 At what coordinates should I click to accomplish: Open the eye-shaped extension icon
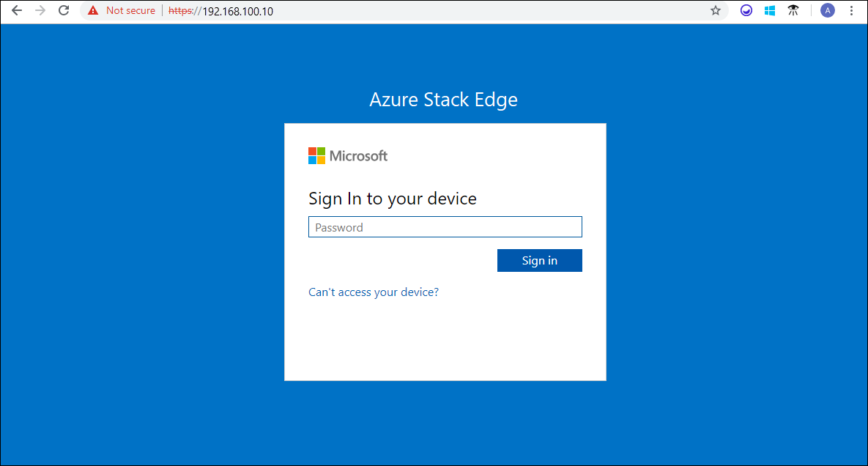pos(793,10)
